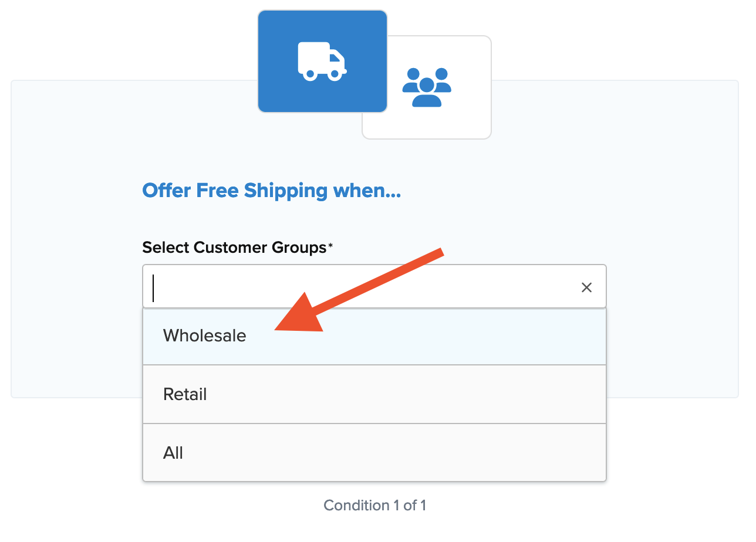Click the customer group people icon

click(x=427, y=87)
